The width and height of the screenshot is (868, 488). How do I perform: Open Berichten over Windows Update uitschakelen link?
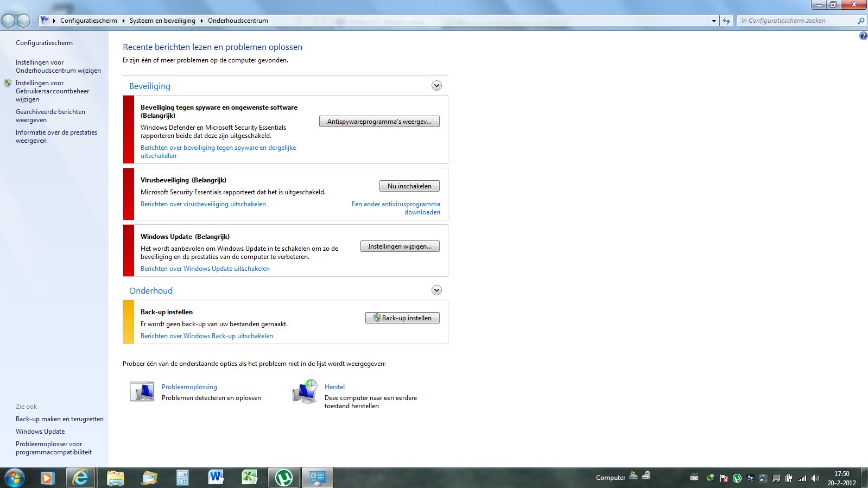coord(205,269)
